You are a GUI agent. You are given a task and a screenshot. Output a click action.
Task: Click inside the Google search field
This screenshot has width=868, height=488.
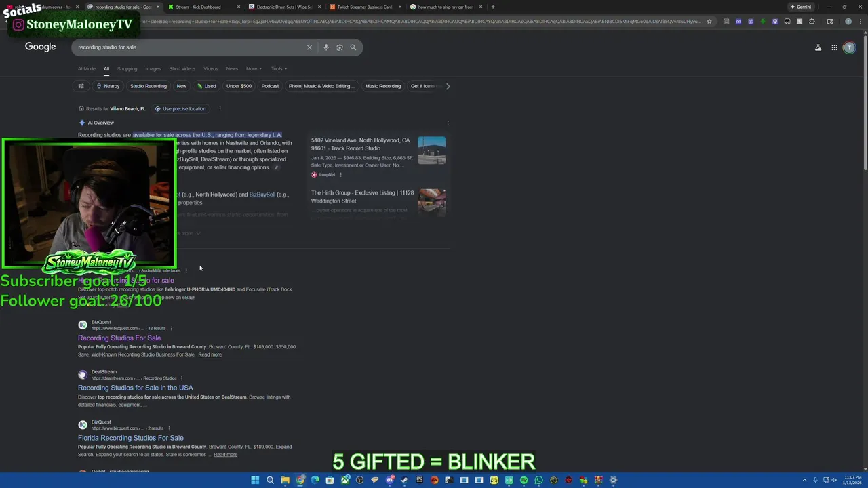pyautogui.click(x=190, y=47)
